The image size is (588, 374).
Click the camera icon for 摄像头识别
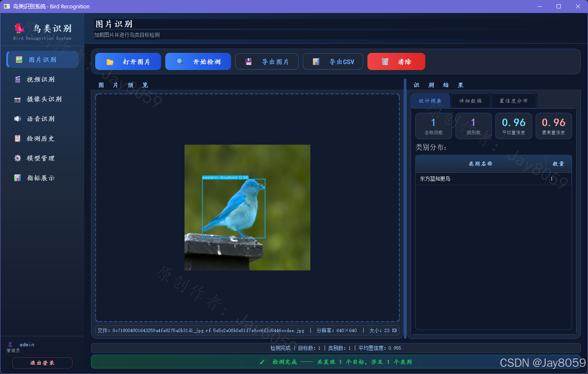coord(18,99)
